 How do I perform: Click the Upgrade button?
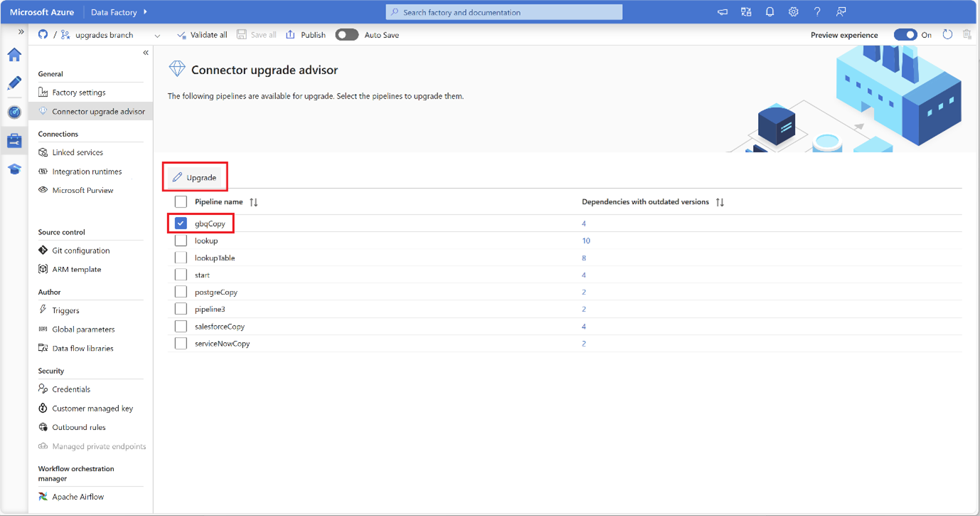click(x=194, y=177)
